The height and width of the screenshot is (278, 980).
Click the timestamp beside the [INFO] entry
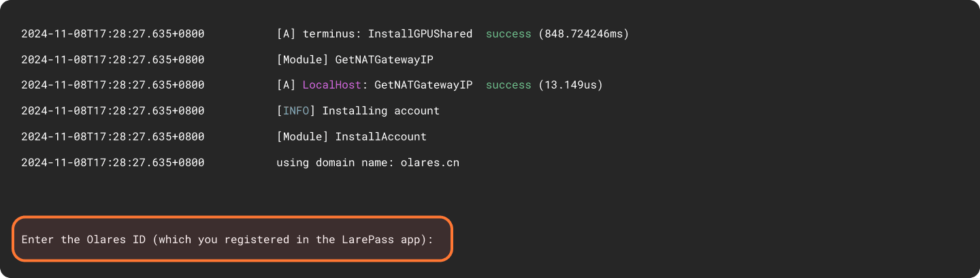click(112, 111)
